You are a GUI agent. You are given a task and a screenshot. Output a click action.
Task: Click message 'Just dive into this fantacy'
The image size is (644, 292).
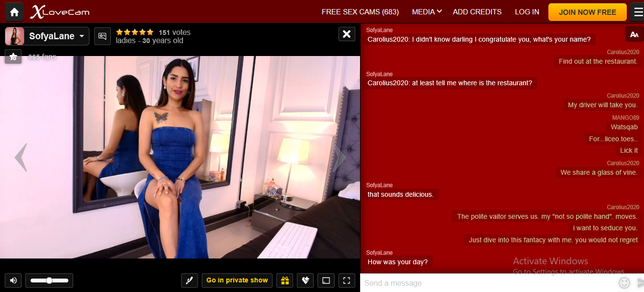(x=553, y=240)
